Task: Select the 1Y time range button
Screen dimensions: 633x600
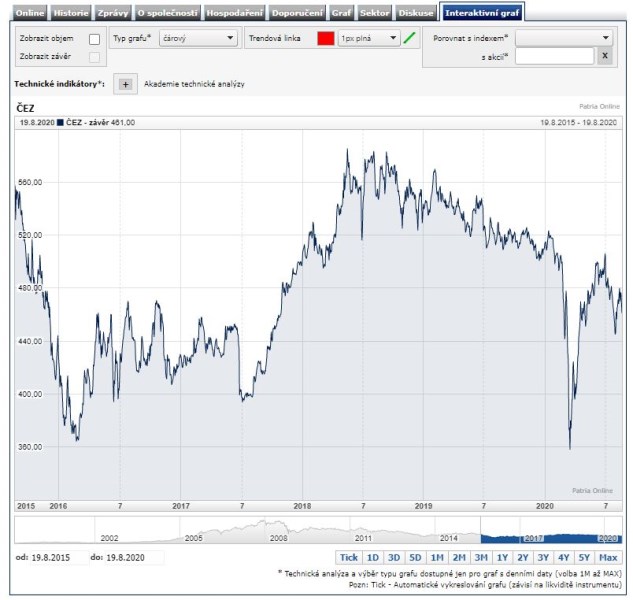Action: 503,557
